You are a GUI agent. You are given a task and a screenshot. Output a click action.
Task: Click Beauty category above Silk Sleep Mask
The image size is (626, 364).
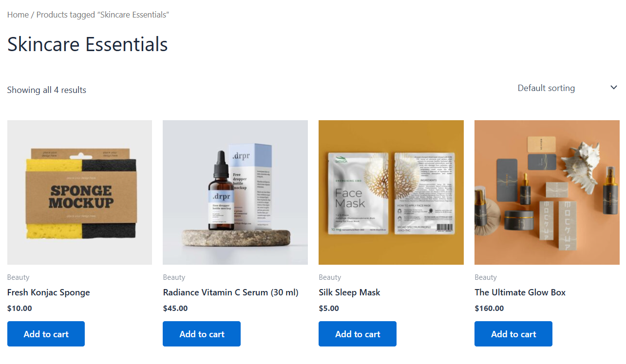330,277
